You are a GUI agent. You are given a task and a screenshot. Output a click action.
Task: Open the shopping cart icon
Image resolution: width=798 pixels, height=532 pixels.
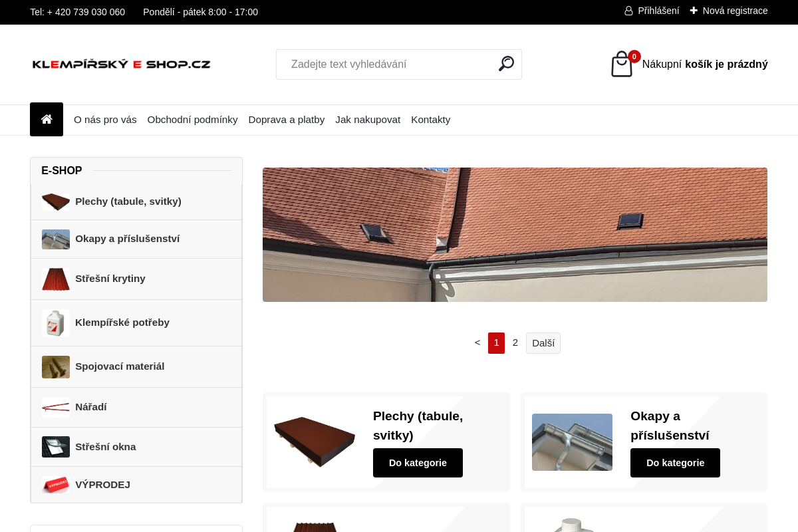[x=621, y=64]
